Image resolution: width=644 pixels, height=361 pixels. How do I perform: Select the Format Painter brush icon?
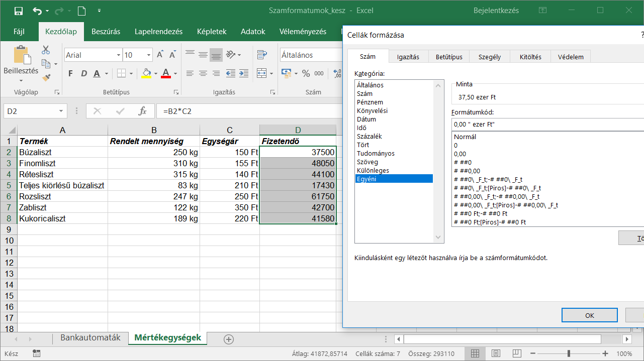tap(46, 77)
